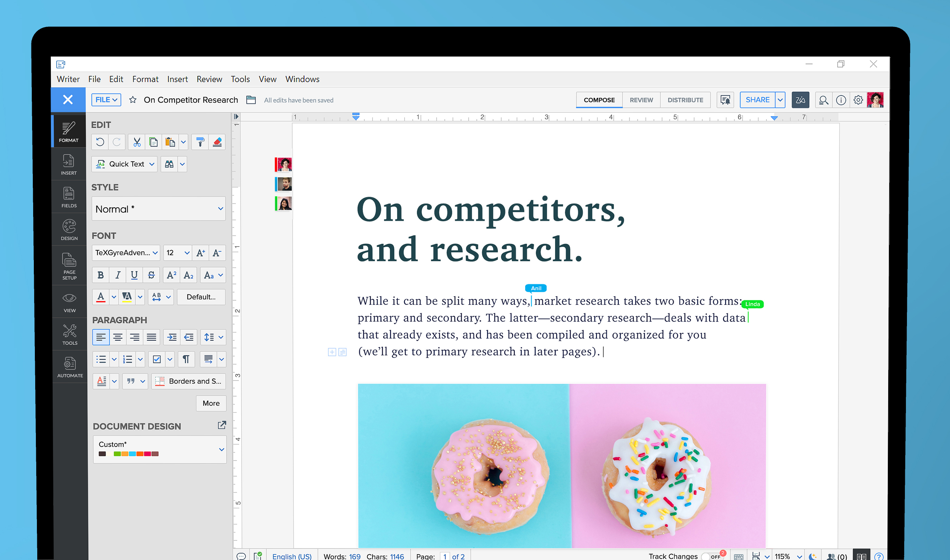
Task: Click the More paragraph options button
Action: coord(211,403)
